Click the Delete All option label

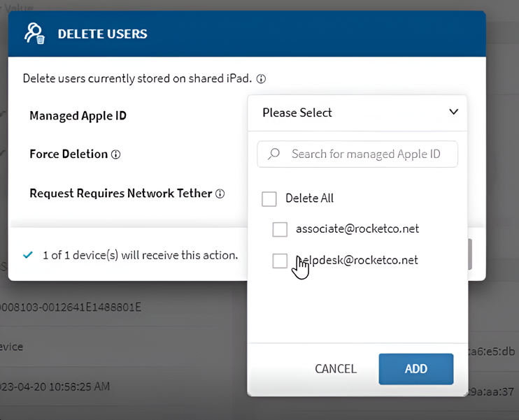tap(309, 198)
